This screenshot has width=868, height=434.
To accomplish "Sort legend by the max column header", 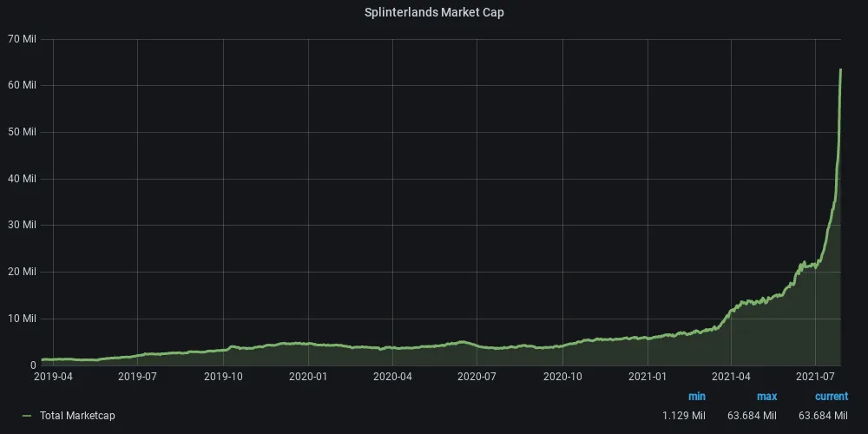I will 766,397.
